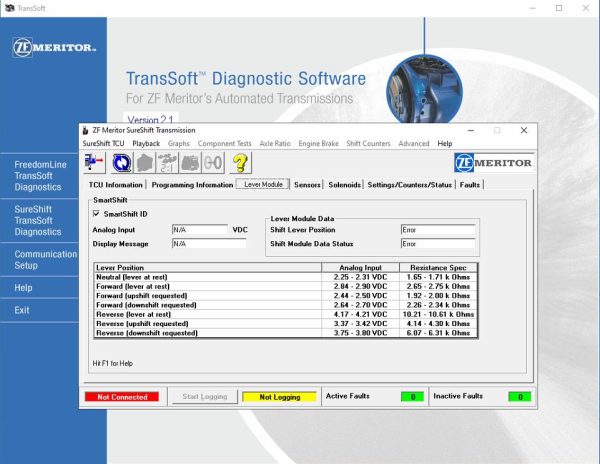Switch to the Solenoids tab
Screen dimensions: 600x464
click(344, 185)
